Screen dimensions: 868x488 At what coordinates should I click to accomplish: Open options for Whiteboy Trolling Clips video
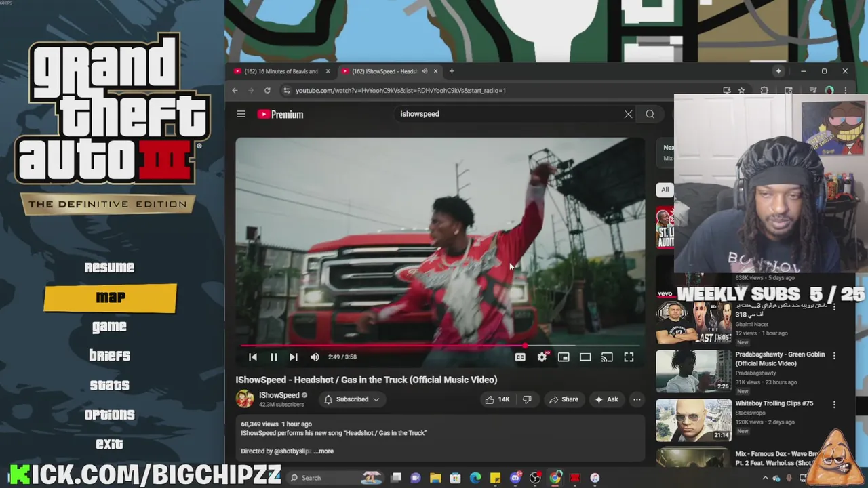pyautogui.click(x=834, y=404)
